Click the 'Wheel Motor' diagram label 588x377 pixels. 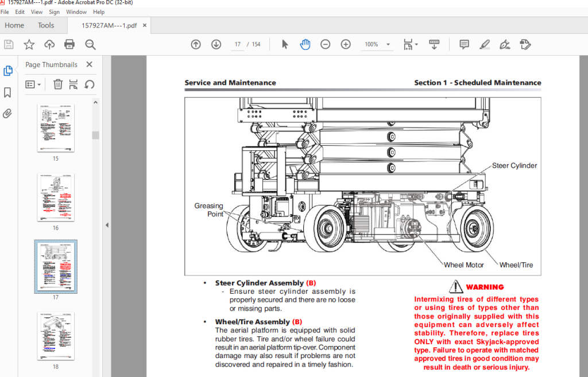pos(464,265)
